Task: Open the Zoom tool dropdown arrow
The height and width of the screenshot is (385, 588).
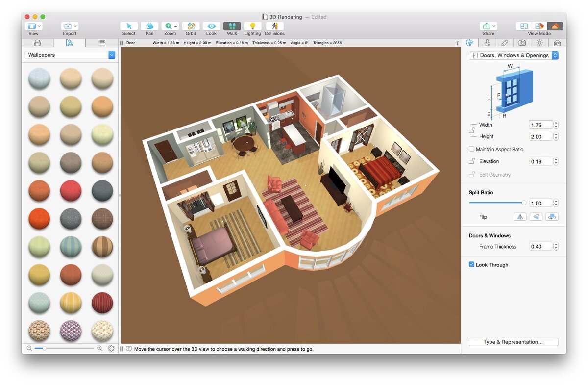Action: pos(175,26)
